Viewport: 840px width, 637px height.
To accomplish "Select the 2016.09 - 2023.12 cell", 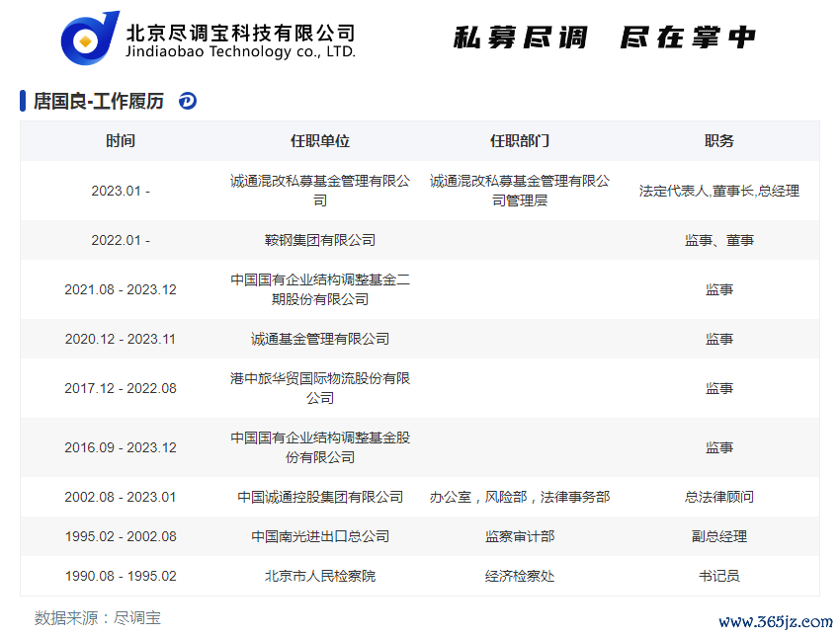I will [121, 447].
